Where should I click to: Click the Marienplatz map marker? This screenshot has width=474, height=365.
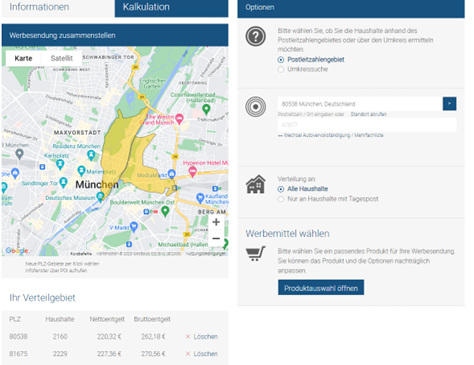point(81,171)
